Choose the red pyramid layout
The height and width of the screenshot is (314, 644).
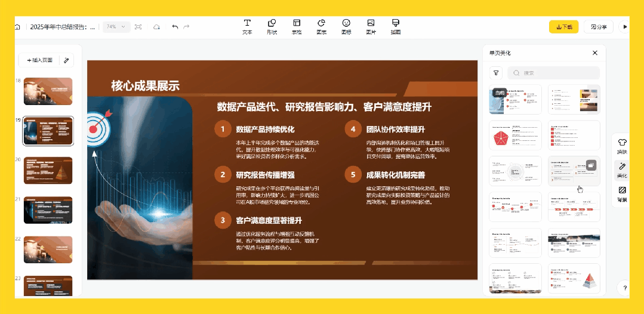pyautogui.click(x=574, y=278)
